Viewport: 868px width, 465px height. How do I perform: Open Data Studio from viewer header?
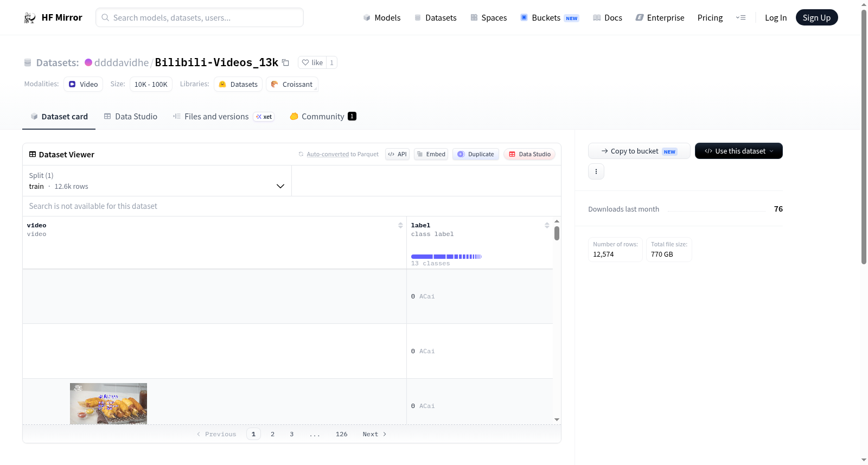(x=529, y=154)
